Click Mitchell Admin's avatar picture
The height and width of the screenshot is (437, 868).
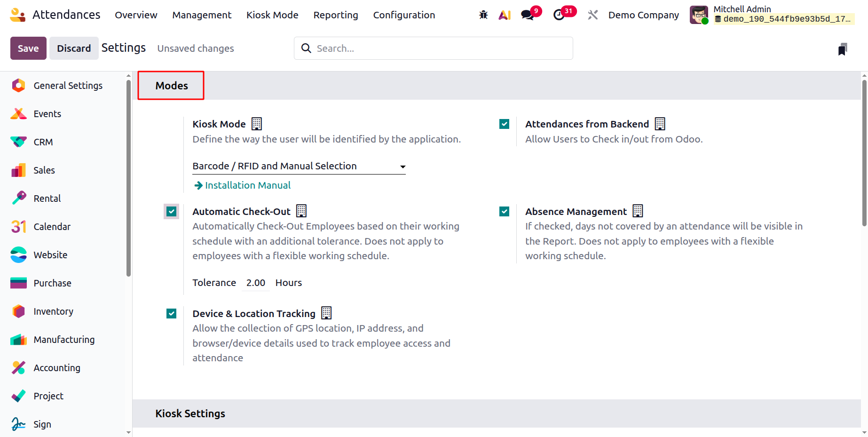click(x=699, y=15)
